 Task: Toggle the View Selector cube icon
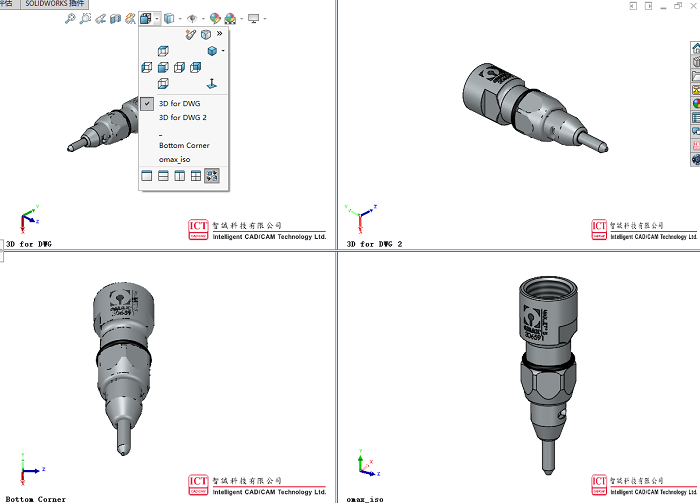206,34
